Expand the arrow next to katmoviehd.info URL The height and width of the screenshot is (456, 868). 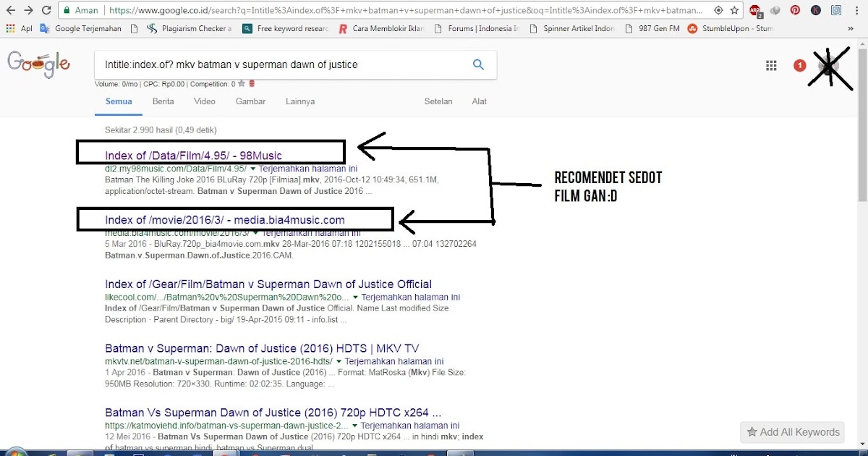coord(354,426)
